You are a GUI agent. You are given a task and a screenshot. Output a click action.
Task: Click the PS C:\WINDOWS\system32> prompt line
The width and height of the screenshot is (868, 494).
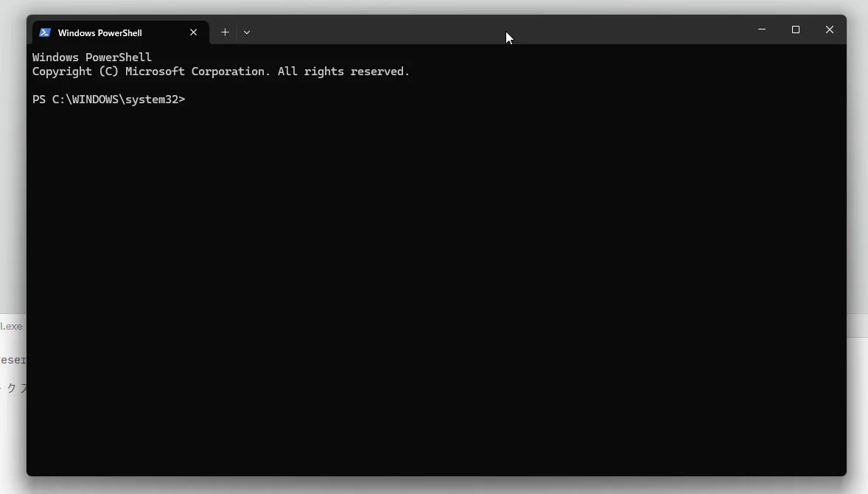click(x=108, y=99)
